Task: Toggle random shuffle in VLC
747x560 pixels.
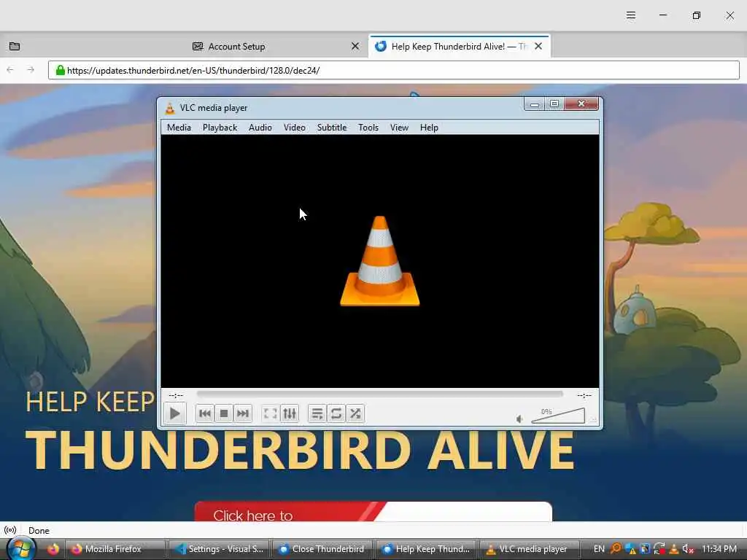Action: pos(355,414)
